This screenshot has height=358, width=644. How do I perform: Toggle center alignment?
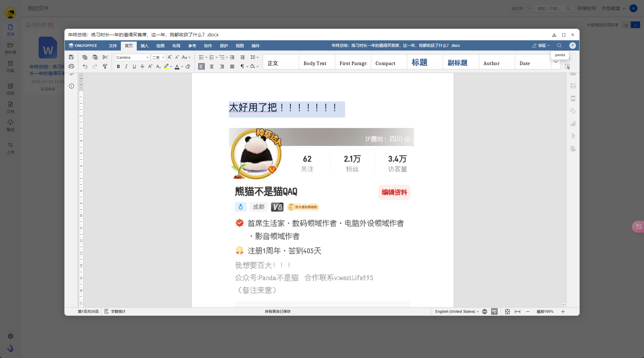(212, 66)
